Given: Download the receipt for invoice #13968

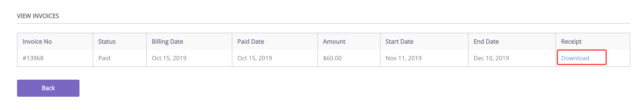Looking at the screenshot, I should [x=575, y=58].
